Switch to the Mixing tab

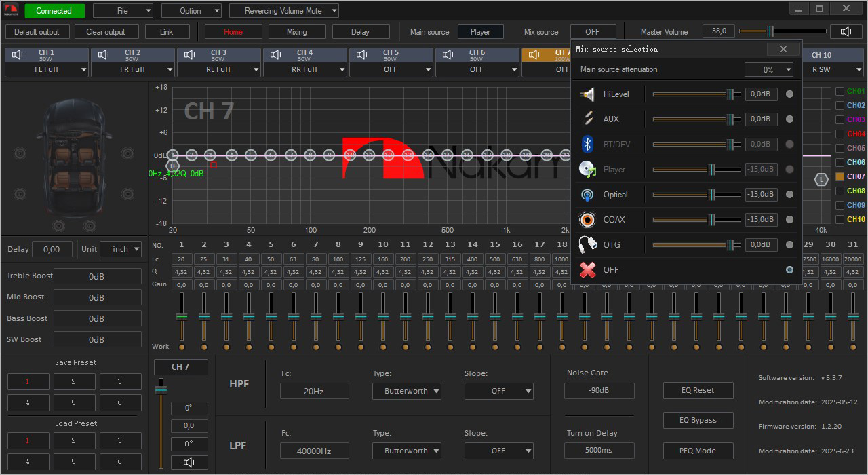pos(296,32)
